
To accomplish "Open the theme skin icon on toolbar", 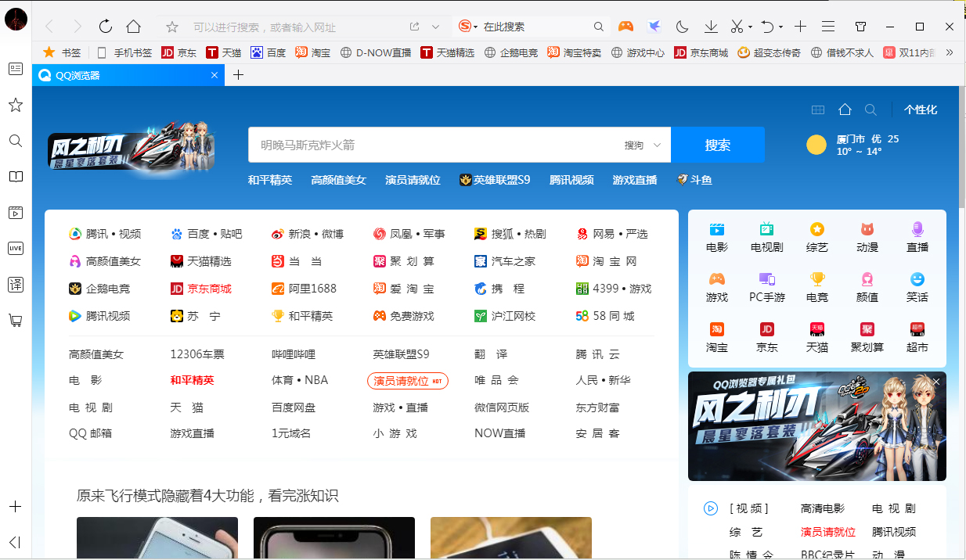I will click(860, 26).
